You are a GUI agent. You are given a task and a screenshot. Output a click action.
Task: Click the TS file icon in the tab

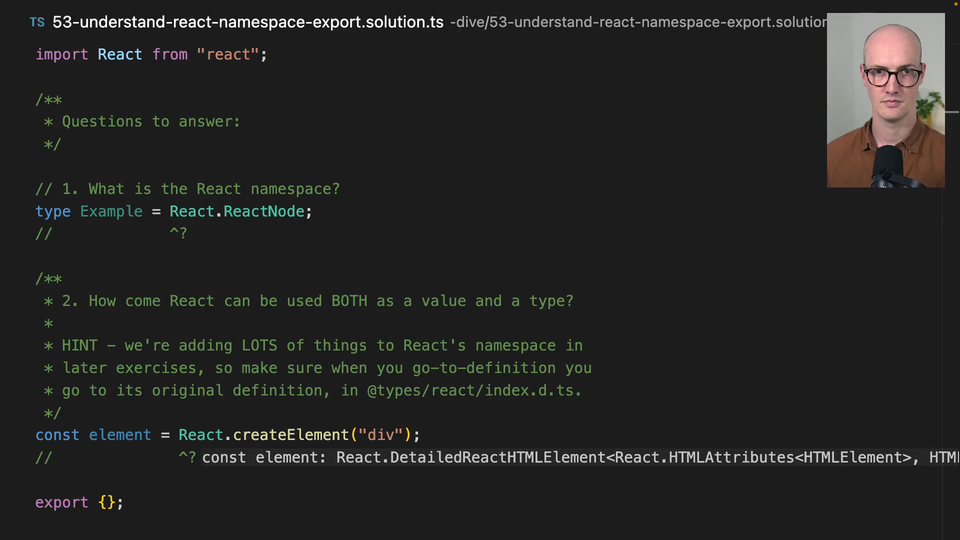click(x=36, y=22)
